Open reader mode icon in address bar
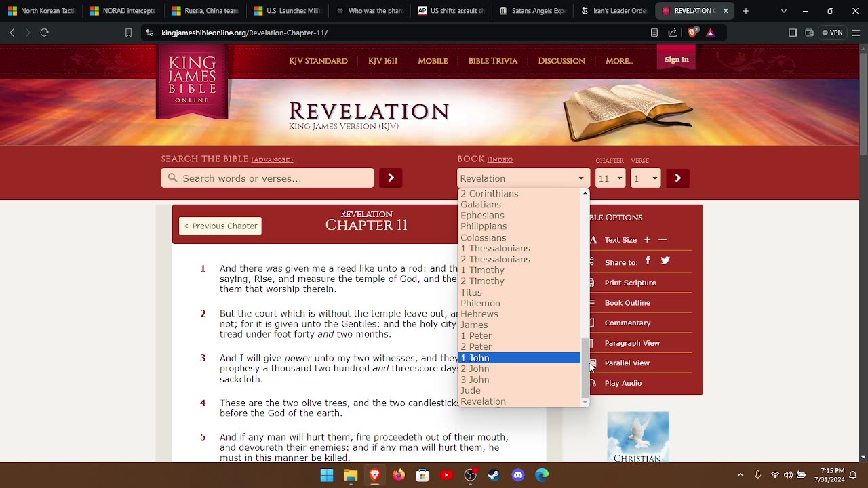868x488 pixels. coord(654,33)
